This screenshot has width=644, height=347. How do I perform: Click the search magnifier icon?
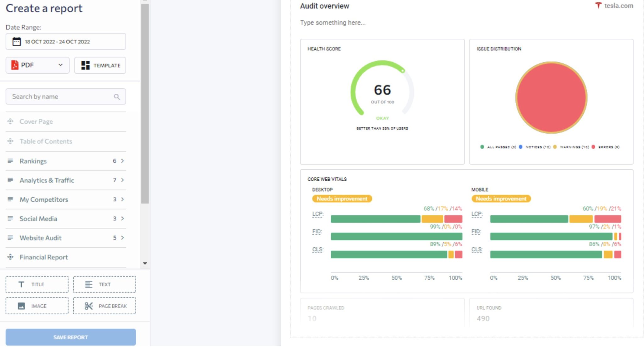point(117,97)
